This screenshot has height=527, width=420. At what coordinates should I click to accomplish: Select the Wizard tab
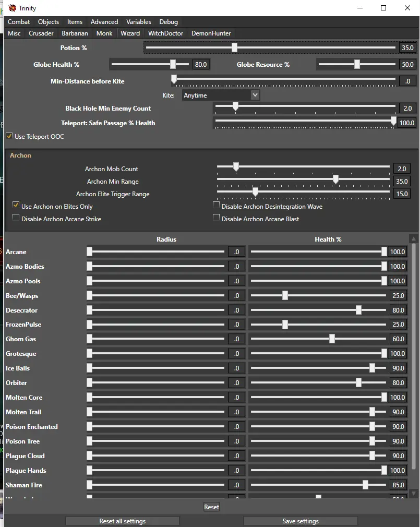point(130,33)
